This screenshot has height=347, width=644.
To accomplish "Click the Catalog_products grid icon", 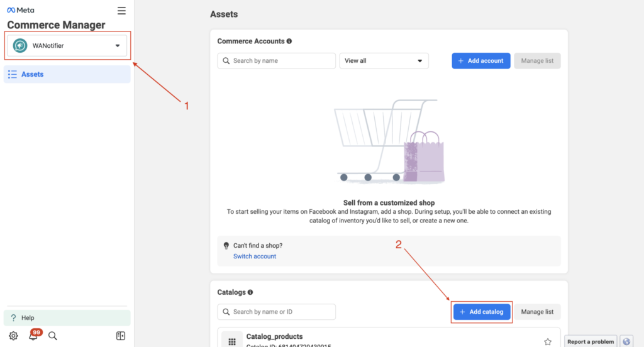I will coord(232,341).
